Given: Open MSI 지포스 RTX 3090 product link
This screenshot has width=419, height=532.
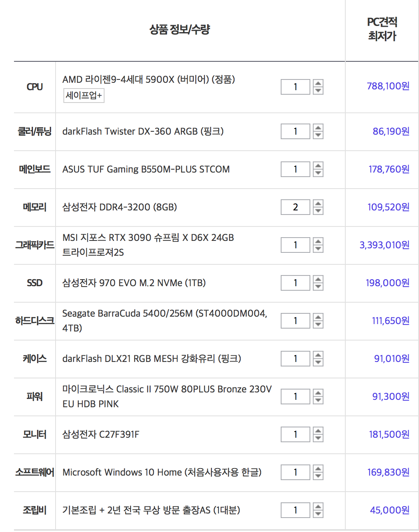Looking at the screenshot, I should pyautogui.click(x=148, y=245).
